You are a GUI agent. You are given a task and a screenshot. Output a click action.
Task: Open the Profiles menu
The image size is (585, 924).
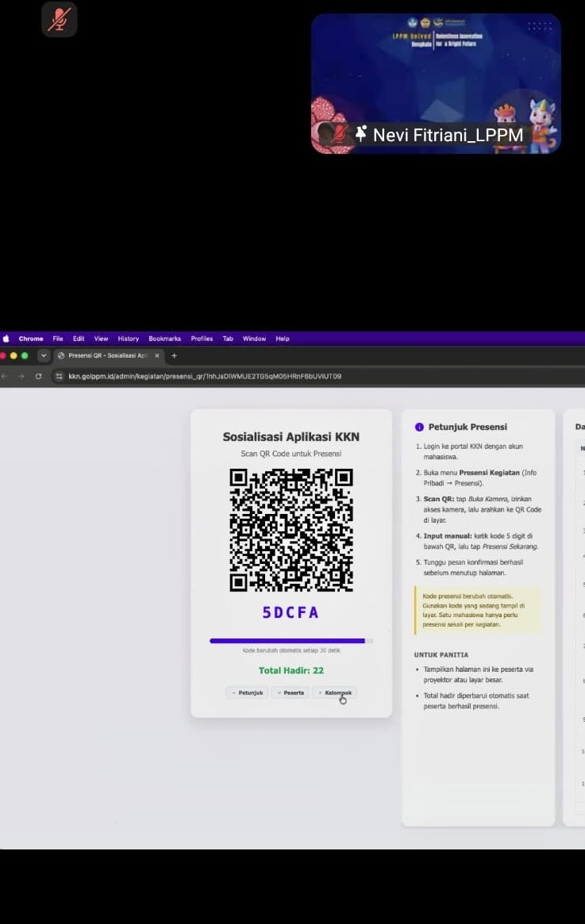pyautogui.click(x=202, y=339)
